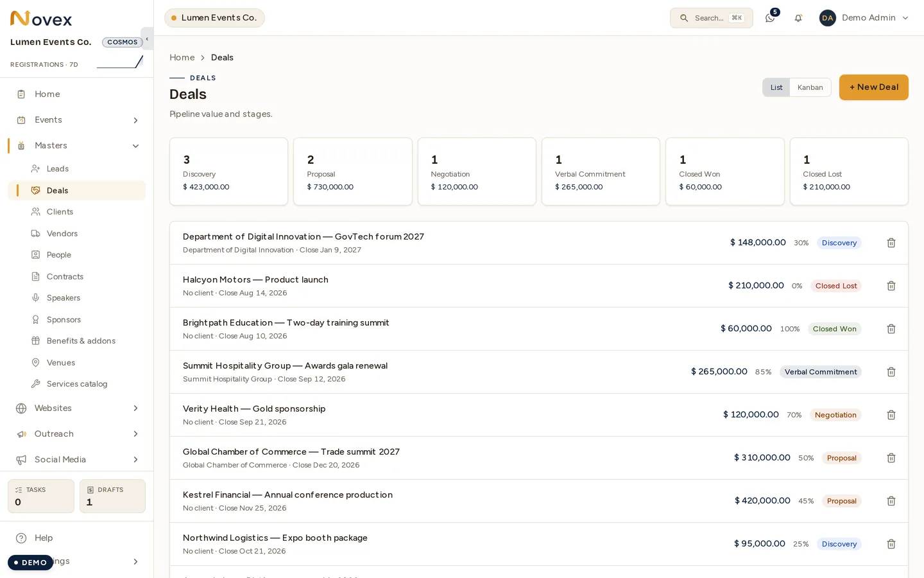Image resolution: width=924 pixels, height=578 pixels.
Task: Click the Verbal Commitment stage badge
Action: (820, 372)
